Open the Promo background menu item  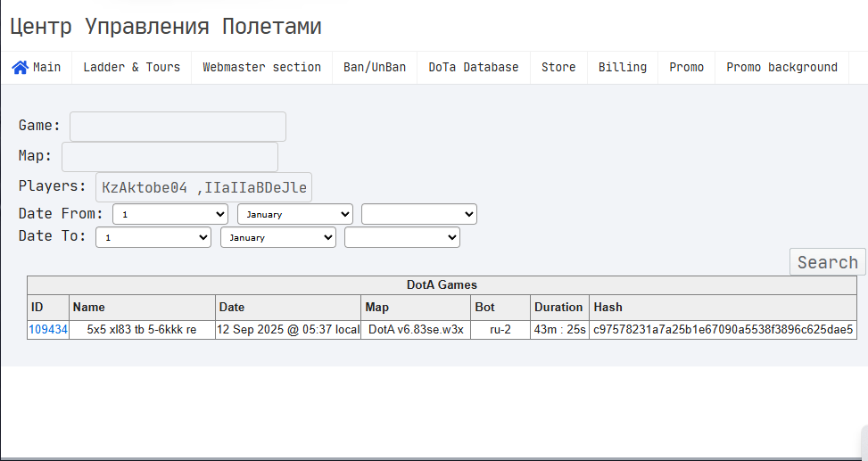(x=781, y=68)
